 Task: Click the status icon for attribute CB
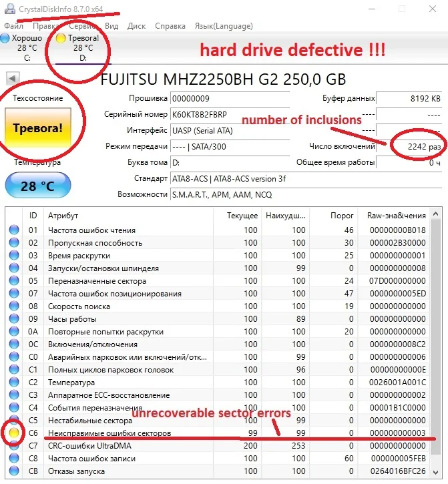(x=14, y=471)
